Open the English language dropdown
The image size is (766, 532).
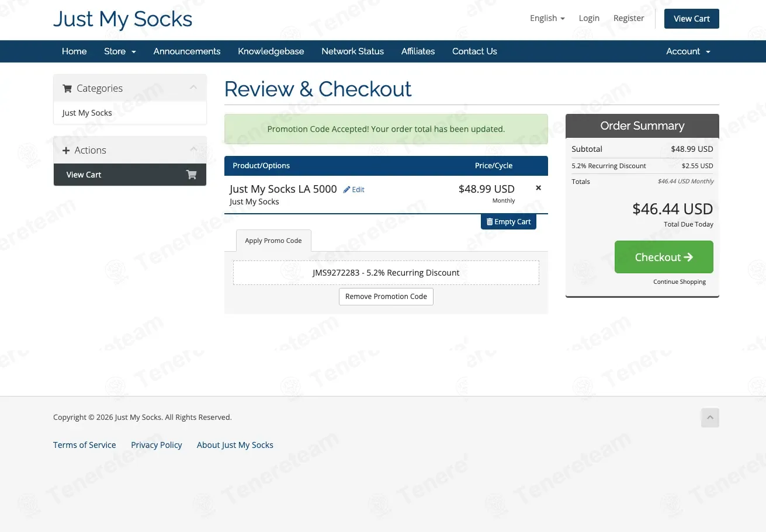click(547, 18)
